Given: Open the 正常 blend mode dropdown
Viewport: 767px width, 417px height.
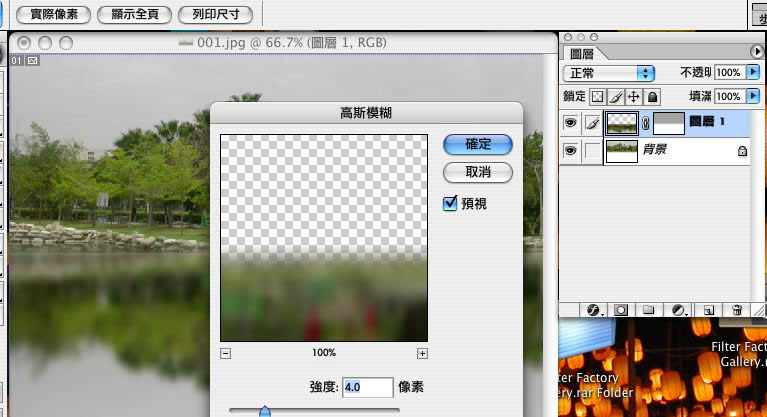Looking at the screenshot, I should pos(609,73).
